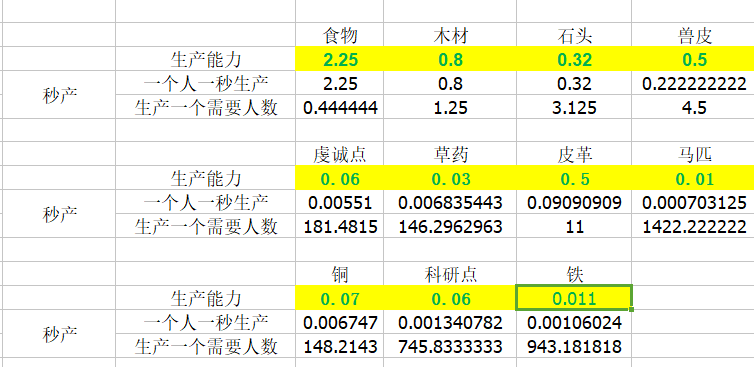The width and height of the screenshot is (754, 367).
Task: Select the 铜 header cell
Action: [339, 274]
